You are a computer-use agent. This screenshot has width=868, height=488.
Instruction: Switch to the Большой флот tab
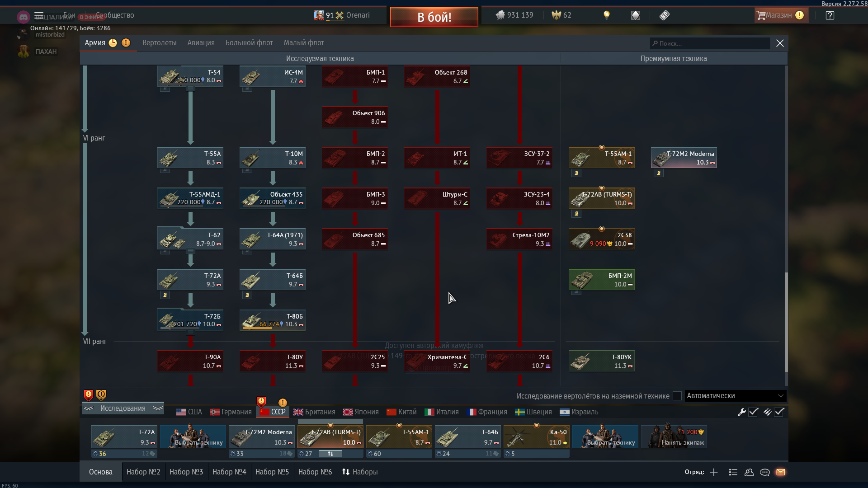tap(249, 43)
